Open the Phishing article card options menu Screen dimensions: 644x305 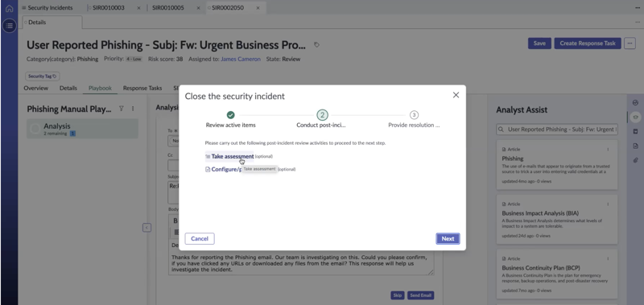click(608, 150)
